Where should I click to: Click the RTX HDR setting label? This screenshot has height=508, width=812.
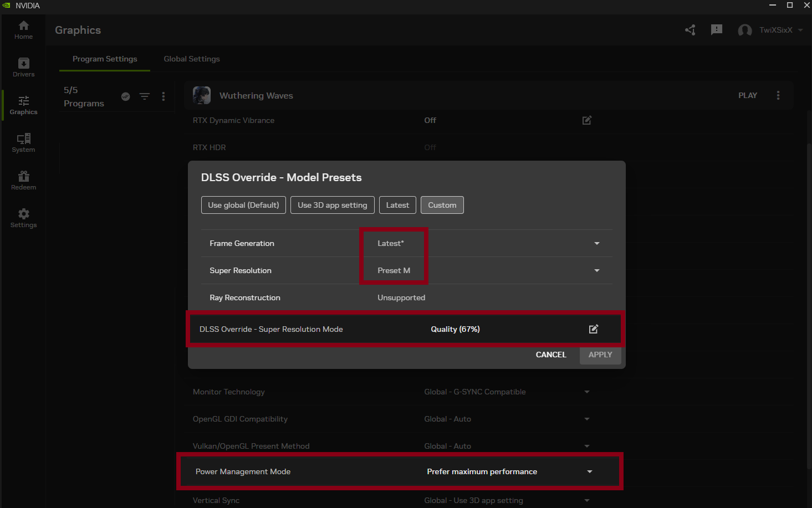click(209, 147)
